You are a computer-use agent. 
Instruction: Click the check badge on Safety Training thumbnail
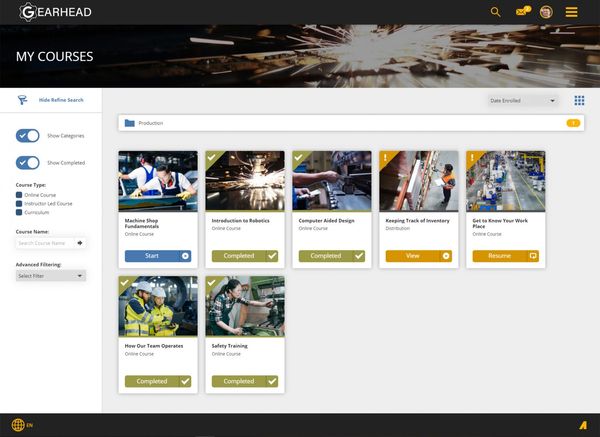(212, 282)
